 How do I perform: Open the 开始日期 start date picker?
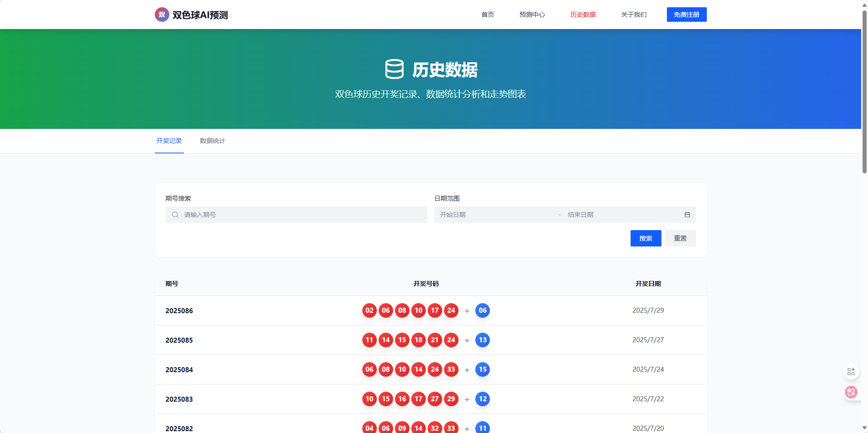(x=477, y=215)
